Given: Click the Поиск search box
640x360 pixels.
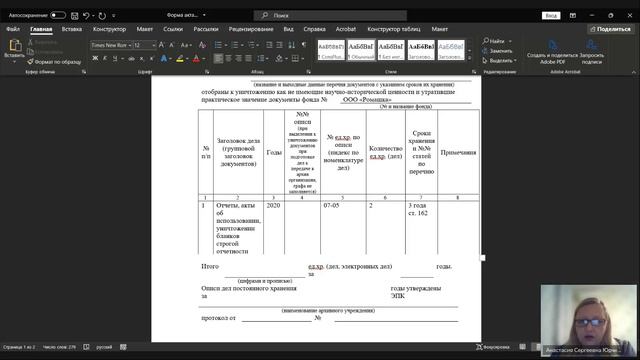Looking at the screenshot, I should 330,16.
